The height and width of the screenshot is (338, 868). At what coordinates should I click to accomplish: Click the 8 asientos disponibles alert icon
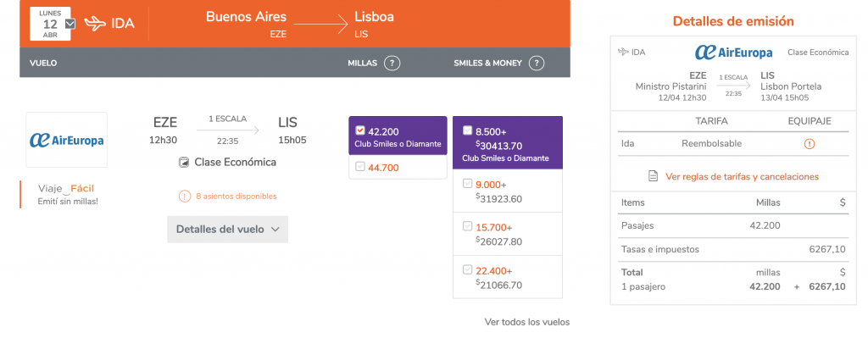pyautogui.click(x=184, y=196)
